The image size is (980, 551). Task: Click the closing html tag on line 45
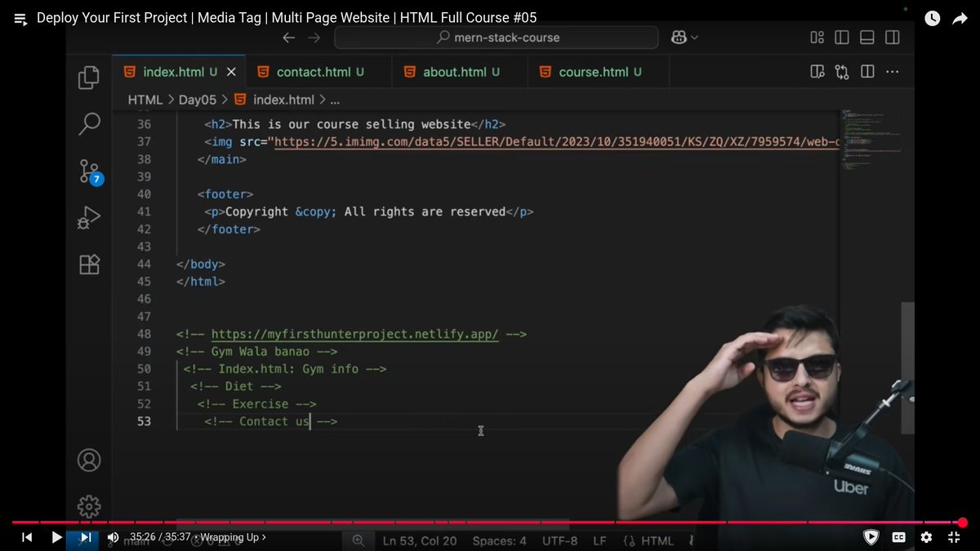point(201,282)
